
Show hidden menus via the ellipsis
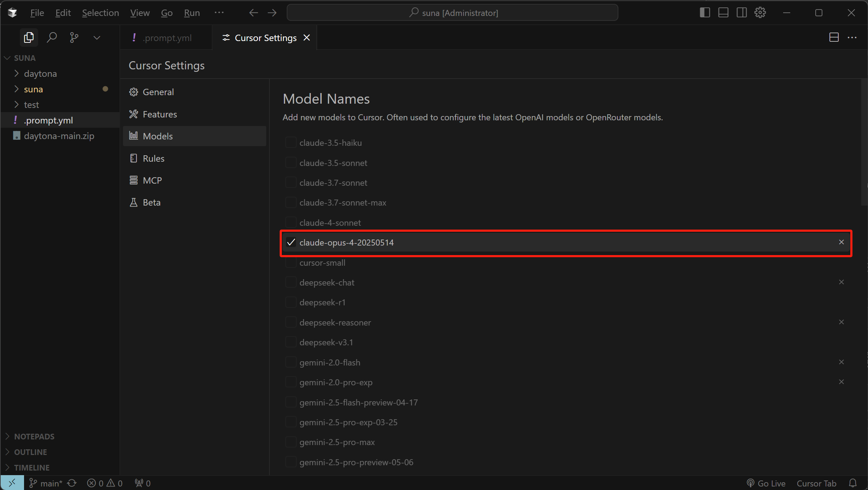[219, 13]
